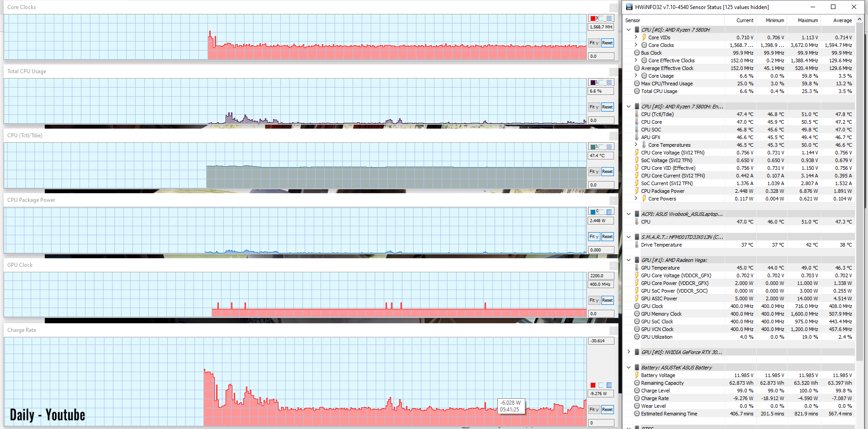Image resolution: width=868 pixels, height=429 pixels.
Task: Collapse the GPU [#1] AMD Radeon Vega group
Action: click(x=629, y=260)
